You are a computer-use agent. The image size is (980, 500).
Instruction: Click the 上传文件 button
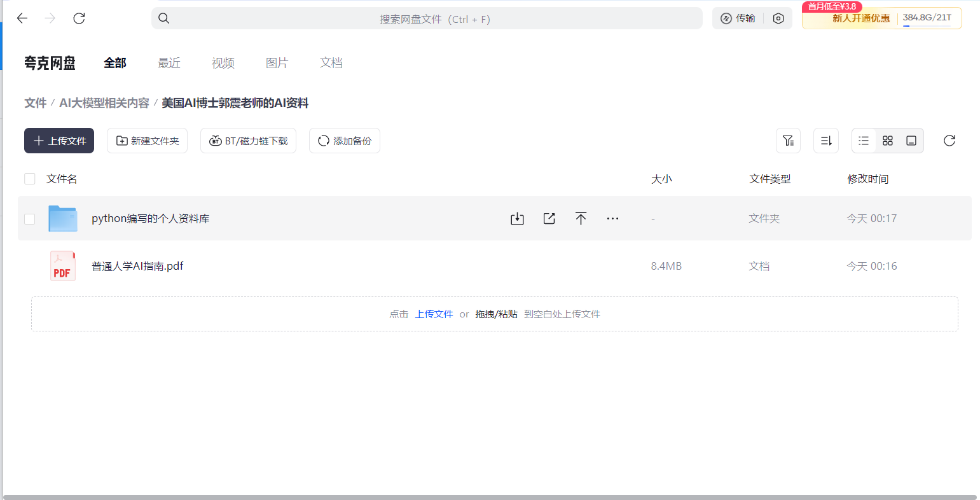[59, 141]
